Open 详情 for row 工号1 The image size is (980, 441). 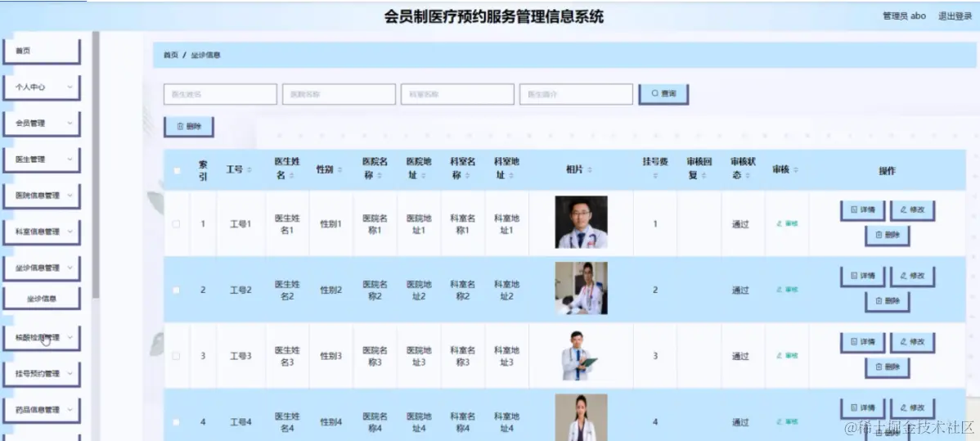[862, 210]
